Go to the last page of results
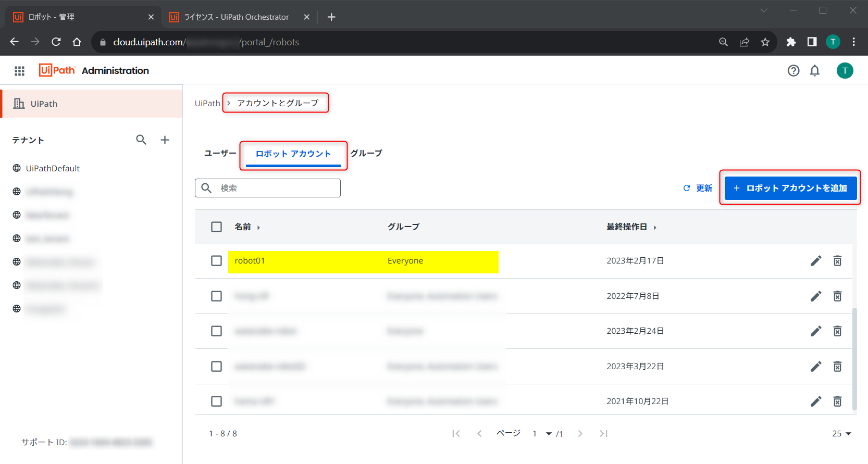 tap(603, 433)
